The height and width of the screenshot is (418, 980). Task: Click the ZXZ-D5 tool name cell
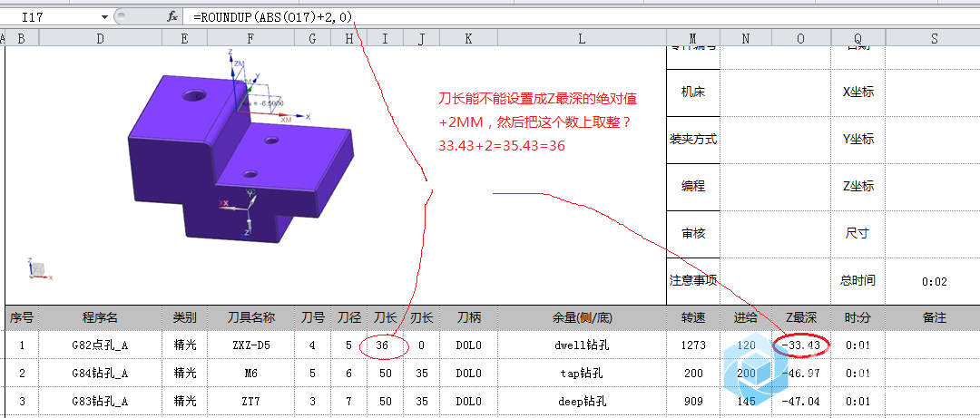coord(250,345)
